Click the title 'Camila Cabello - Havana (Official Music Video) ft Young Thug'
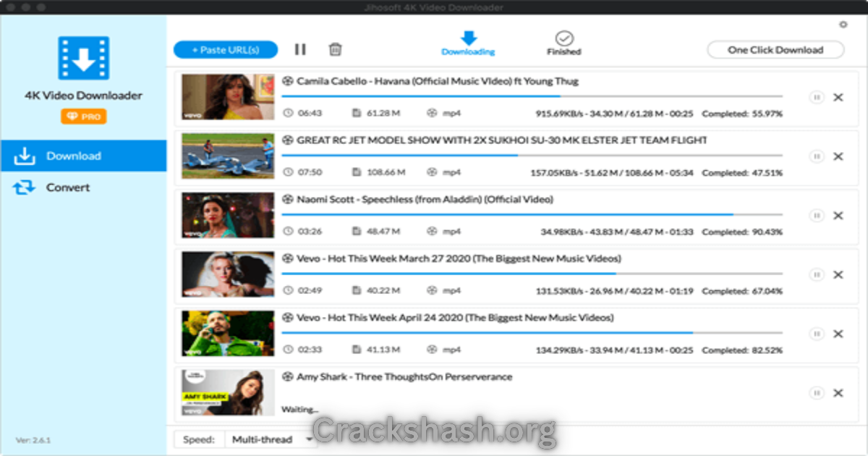 pos(438,81)
